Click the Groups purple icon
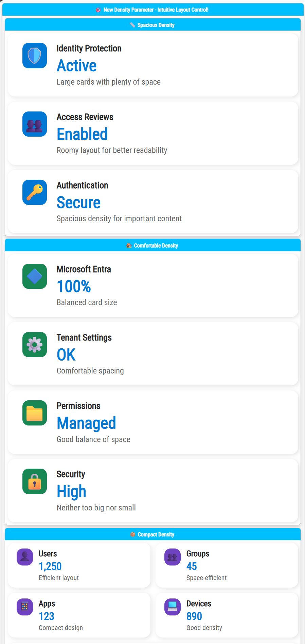This screenshot has height=644, width=305. point(173,557)
